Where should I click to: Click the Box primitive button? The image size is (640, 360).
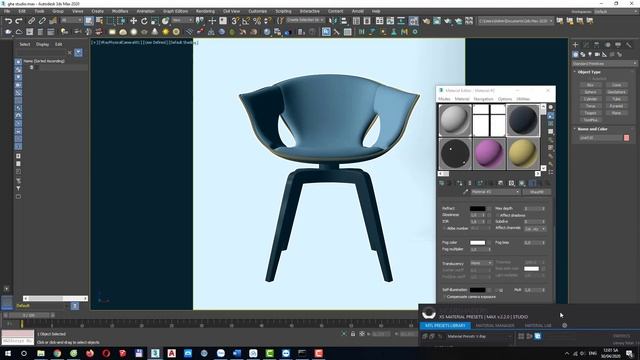coord(591,85)
